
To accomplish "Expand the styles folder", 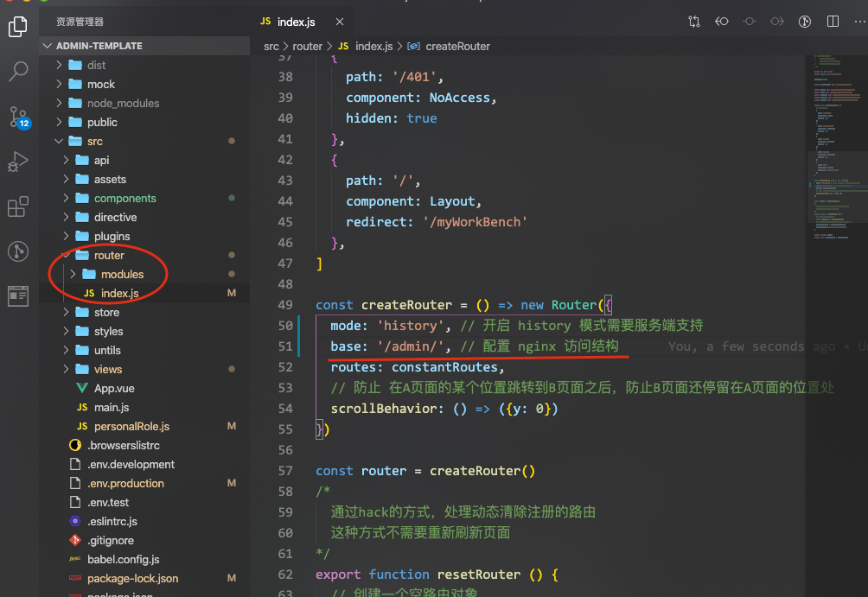I will (x=145, y=332).
